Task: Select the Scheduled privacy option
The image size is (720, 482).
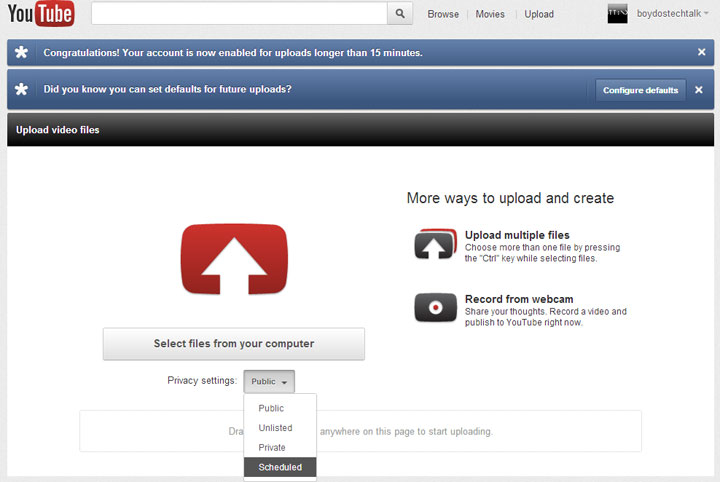Action: pos(279,467)
